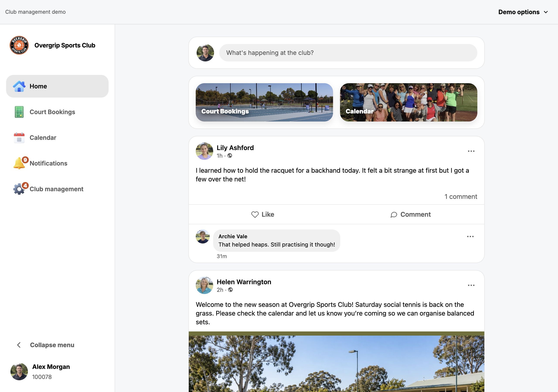Click Alex Morgan's avatar in the sidebar footer

(19, 372)
